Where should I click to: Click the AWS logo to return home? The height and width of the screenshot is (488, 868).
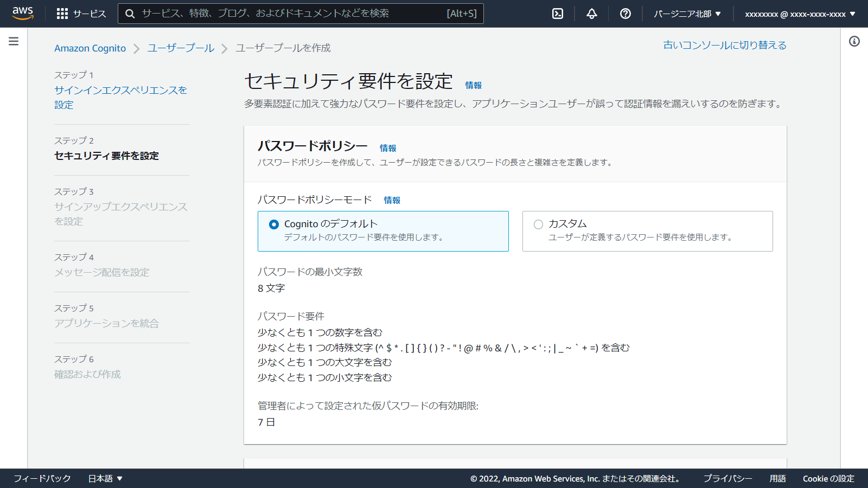(23, 13)
